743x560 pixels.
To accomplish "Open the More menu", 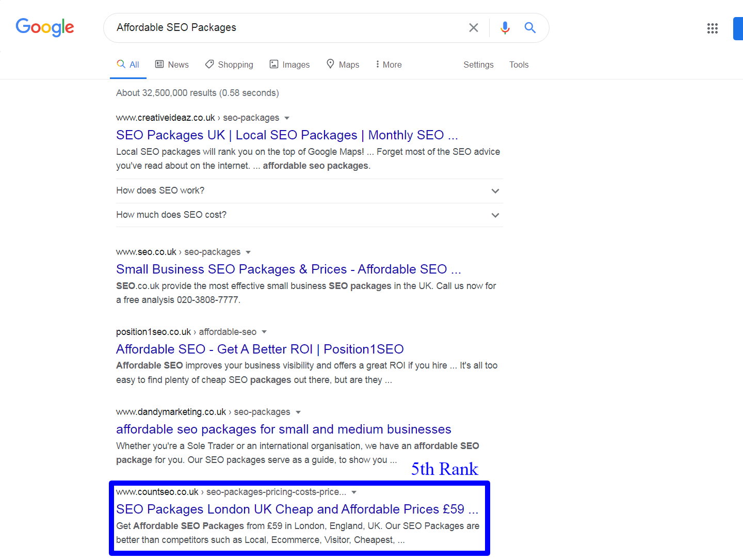I will coord(389,65).
